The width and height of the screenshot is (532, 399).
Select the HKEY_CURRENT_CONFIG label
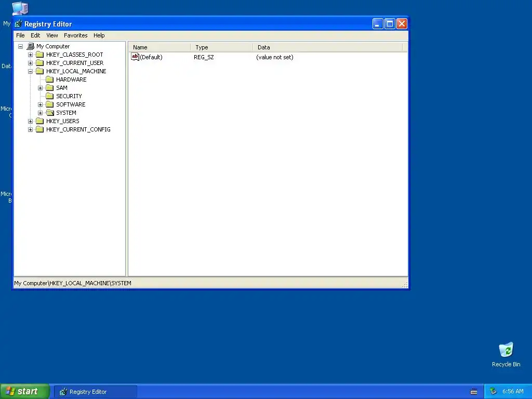(78, 129)
